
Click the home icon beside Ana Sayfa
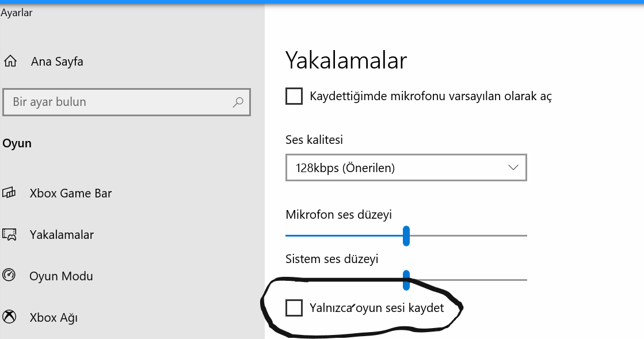10,62
